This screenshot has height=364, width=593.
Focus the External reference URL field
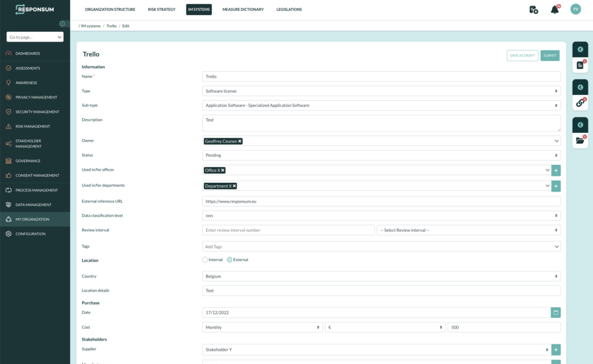381,201
